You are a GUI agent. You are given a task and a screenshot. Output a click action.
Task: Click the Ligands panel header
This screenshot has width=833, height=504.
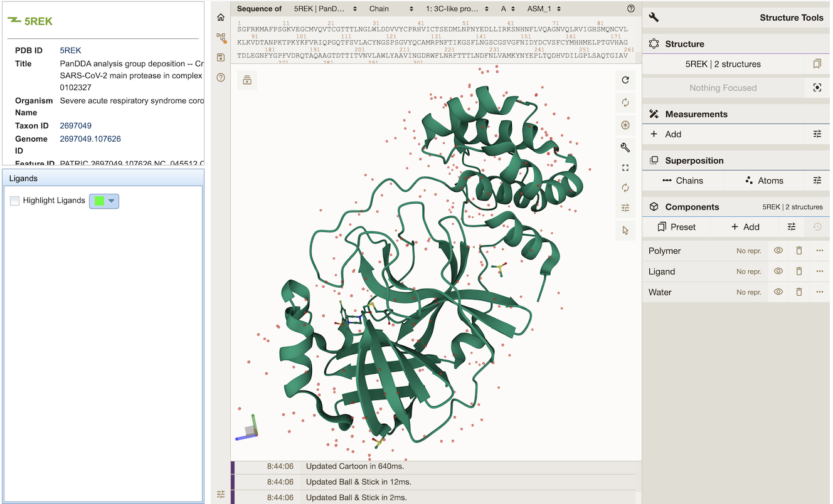[103, 178]
